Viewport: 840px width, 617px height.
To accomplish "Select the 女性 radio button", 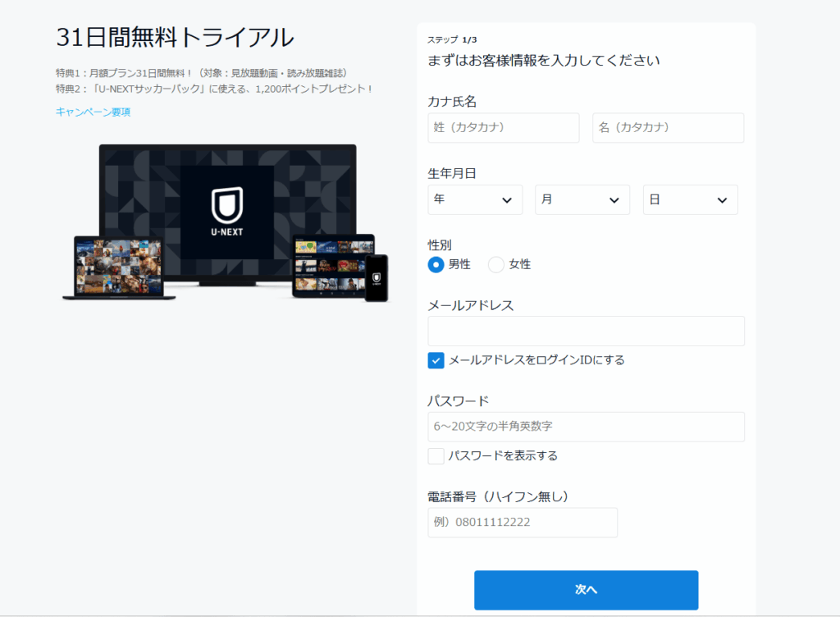I will [x=496, y=264].
